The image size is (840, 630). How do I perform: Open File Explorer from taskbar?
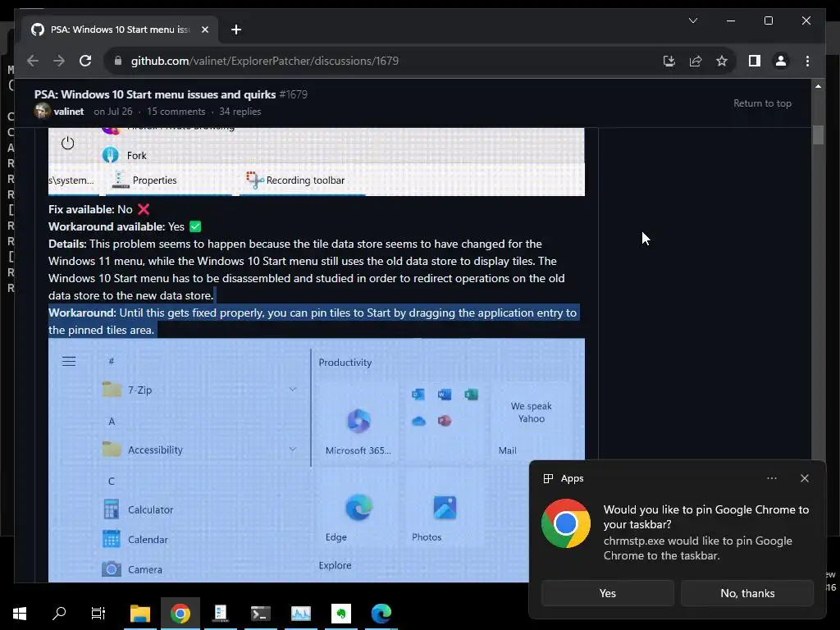139,613
